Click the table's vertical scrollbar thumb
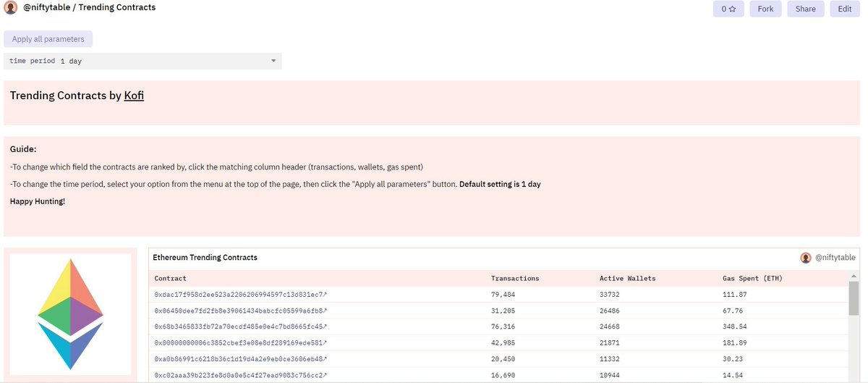Viewport: 868px width, 383px height. pyautogui.click(x=854, y=298)
